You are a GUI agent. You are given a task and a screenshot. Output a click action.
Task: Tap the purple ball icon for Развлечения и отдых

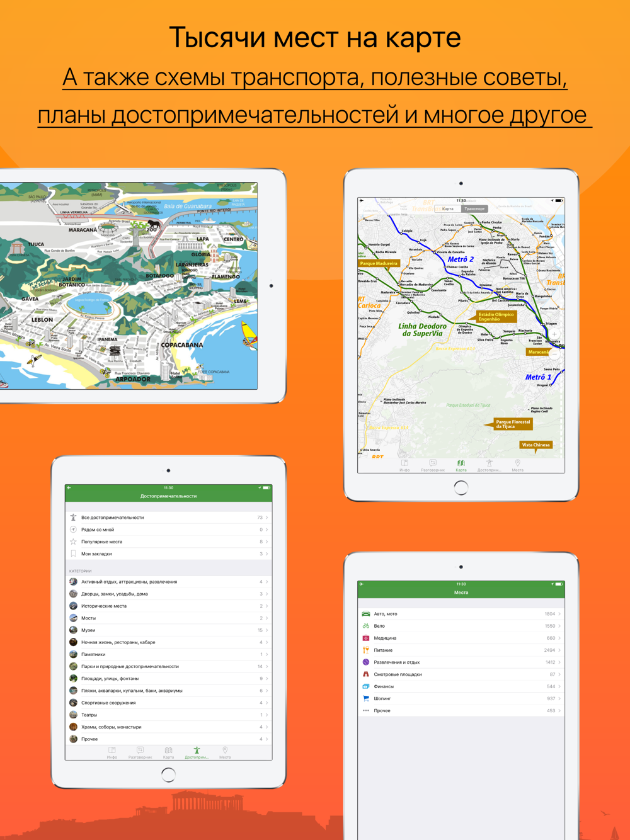tap(366, 662)
